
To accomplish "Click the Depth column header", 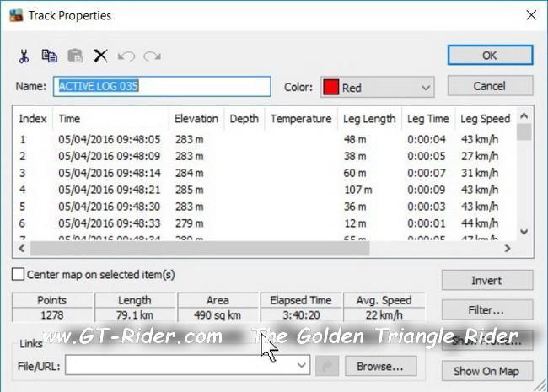I will [x=244, y=119].
